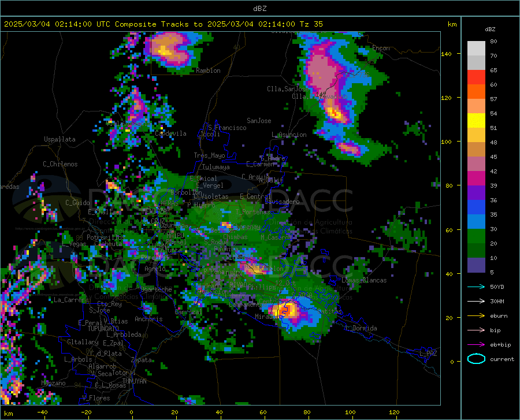Click the timestamp Composite Tracks header text
This screenshot has height=420, width=520.
[163, 24]
